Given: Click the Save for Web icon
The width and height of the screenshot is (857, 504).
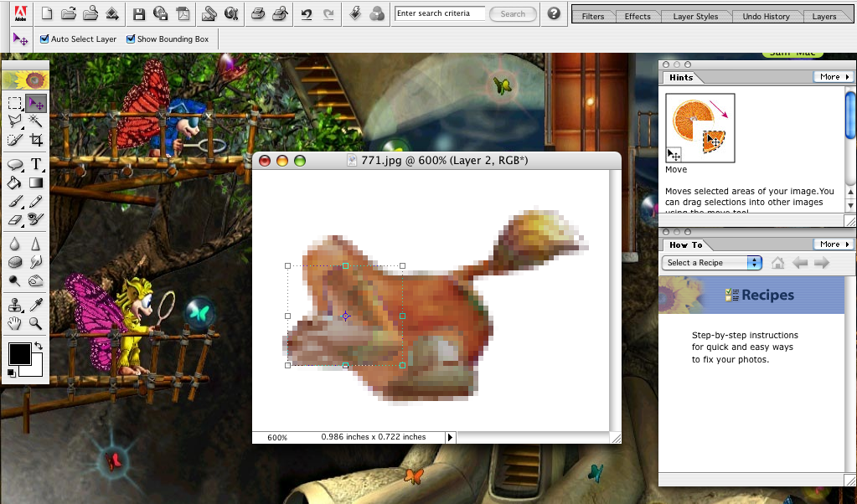Looking at the screenshot, I should tap(161, 13).
